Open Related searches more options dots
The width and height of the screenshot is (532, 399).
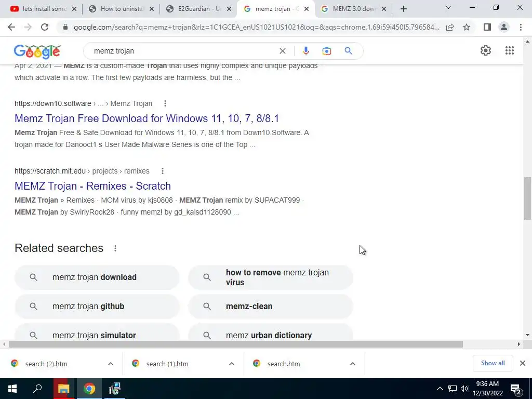pos(115,248)
